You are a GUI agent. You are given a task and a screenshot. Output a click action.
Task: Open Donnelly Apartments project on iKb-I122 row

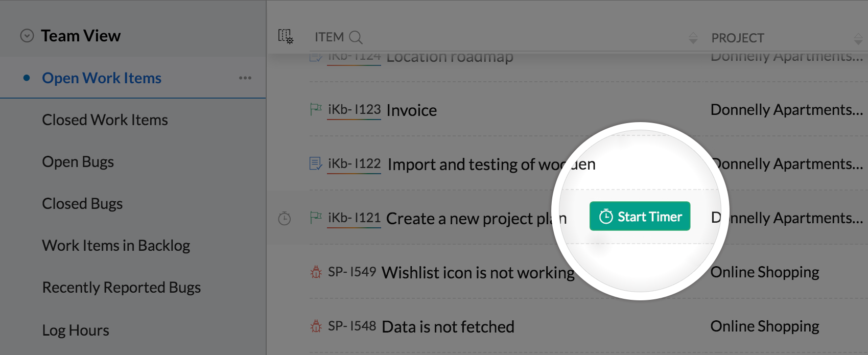(x=787, y=164)
